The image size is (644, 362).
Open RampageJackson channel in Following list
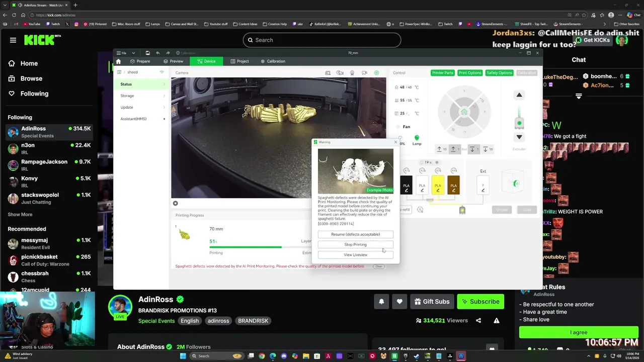pyautogui.click(x=49, y=165)
